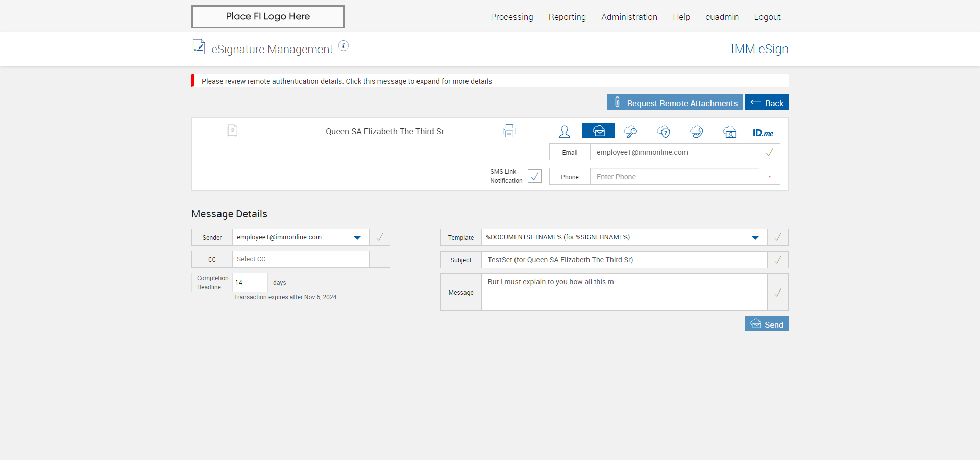The image size is (980, 460).
Task: Select the cloud email authentication icon
Action: click(598, 131)
